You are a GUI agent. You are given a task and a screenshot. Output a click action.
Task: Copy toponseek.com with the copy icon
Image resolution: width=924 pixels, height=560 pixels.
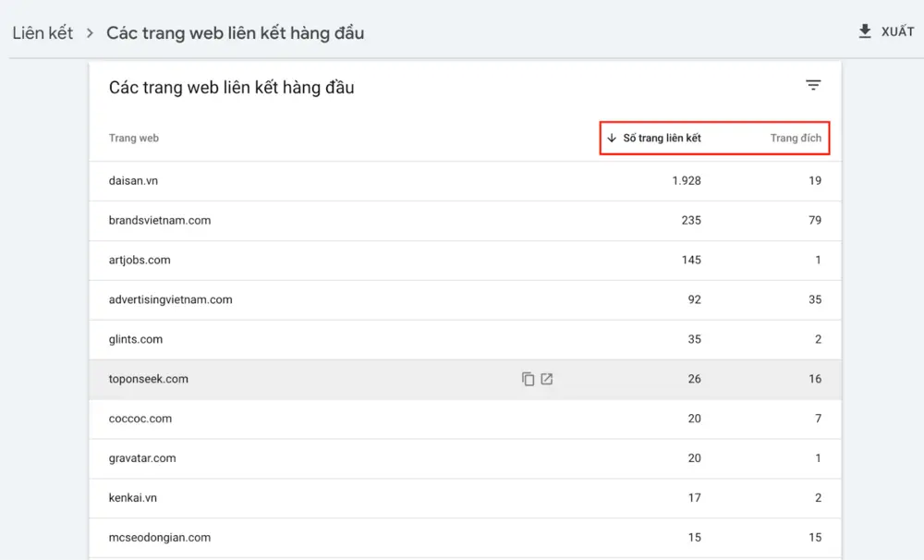528,379
